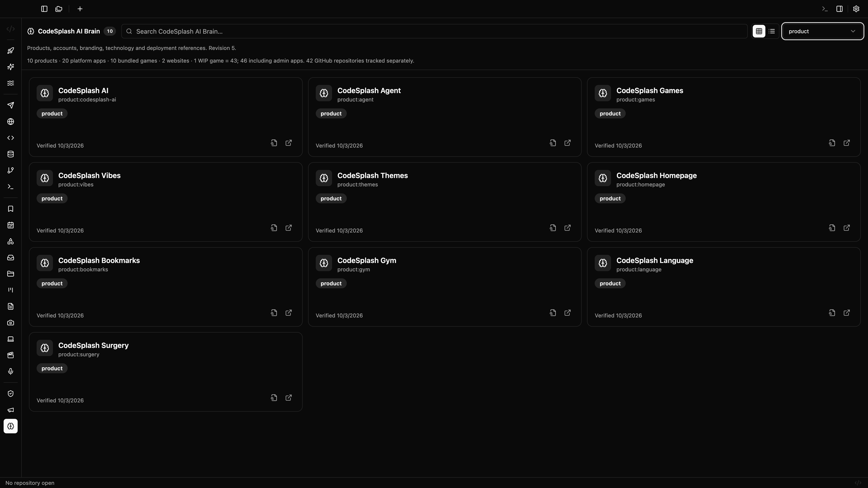Click the product tag on CodeSplash Gym
The height and width of the screenshot is (488, 868).
331,284
